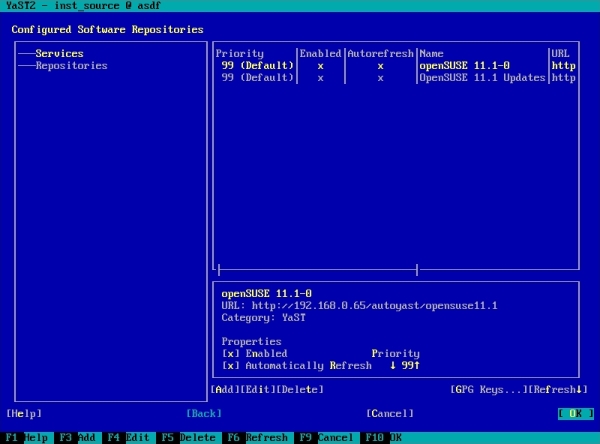Screen dimensions: 600x444
Task: Click F10 OK in the function key bar
Action: click(383, 437)
